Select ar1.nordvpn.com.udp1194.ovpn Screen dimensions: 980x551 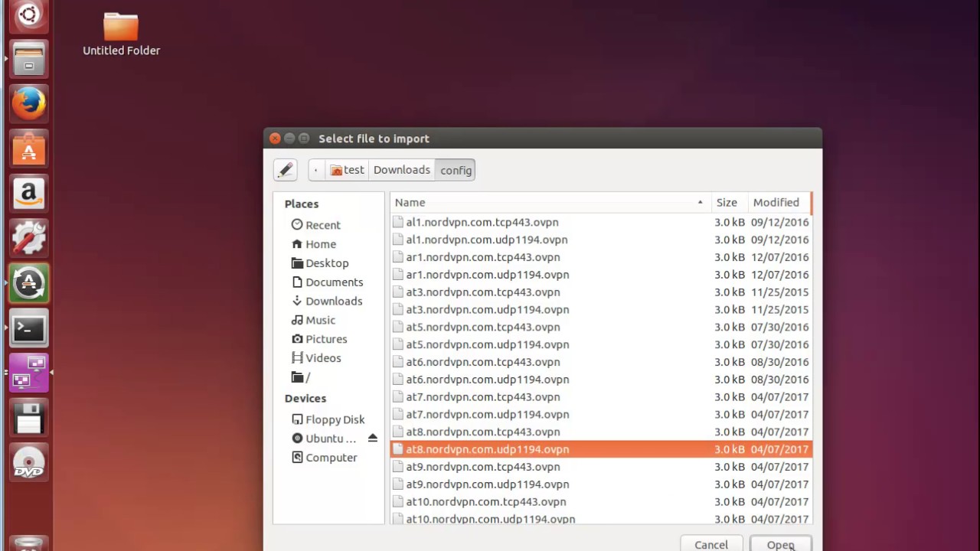pyautogui.click(x=600, y=275)
